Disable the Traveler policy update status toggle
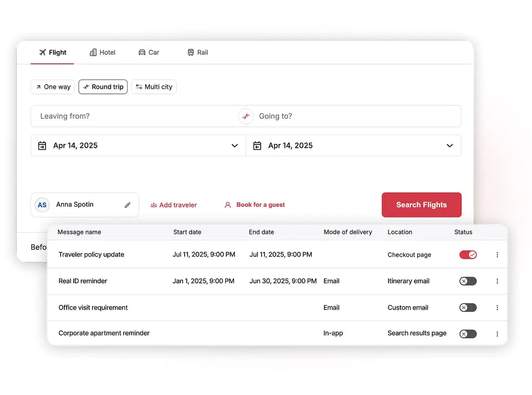Screen dimensions: 532x395 468,255
